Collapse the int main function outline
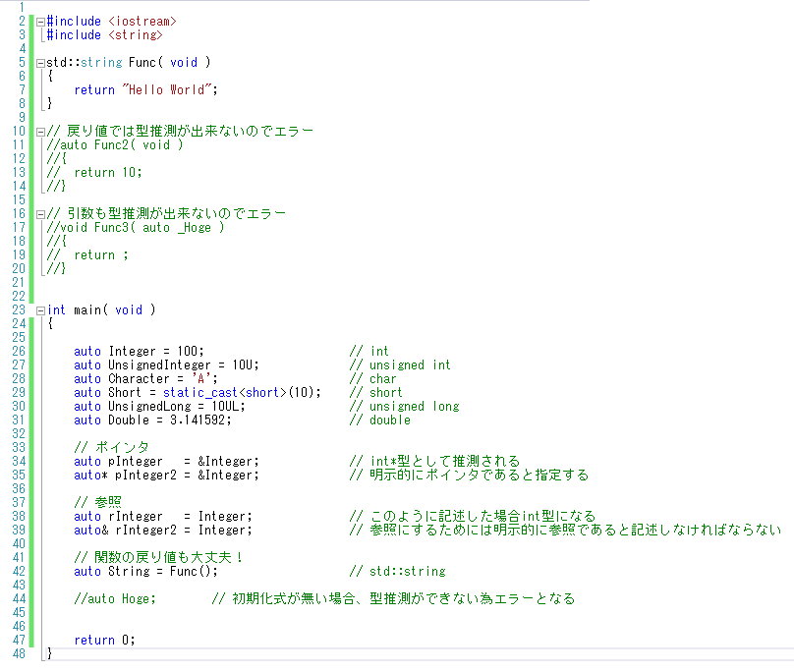The image size is (794, 672). (x=40, y=310)
